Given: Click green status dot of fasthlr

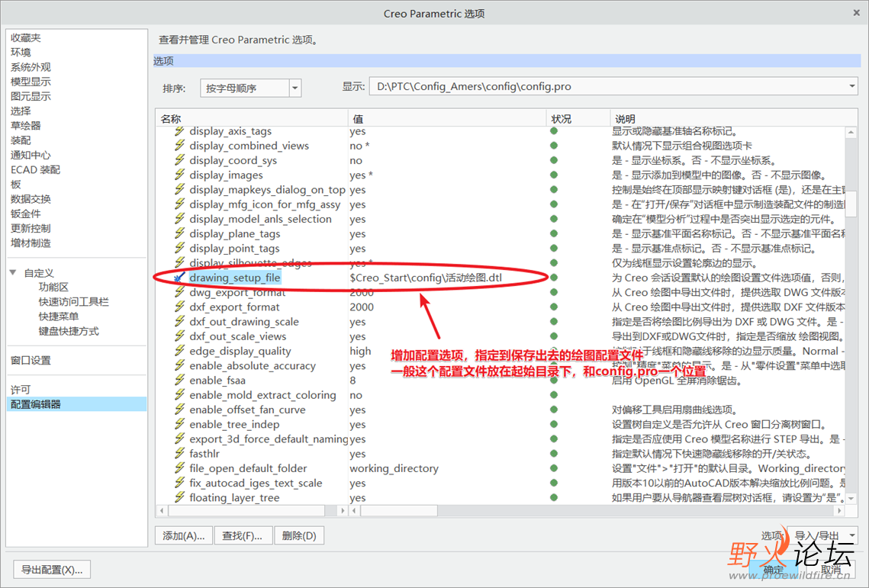Looking at the screenshot, I should [554, 453].
